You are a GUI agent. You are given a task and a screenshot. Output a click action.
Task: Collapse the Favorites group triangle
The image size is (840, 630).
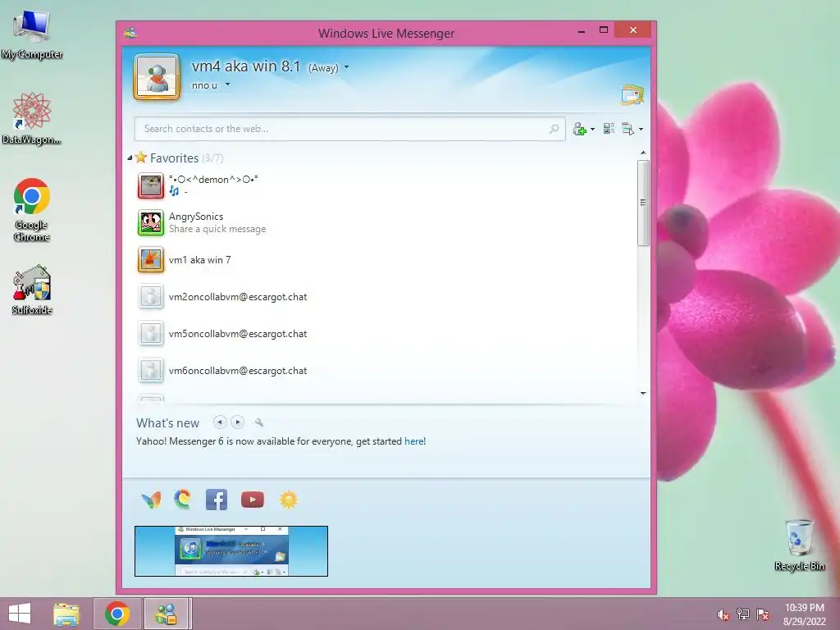point(130,158)
